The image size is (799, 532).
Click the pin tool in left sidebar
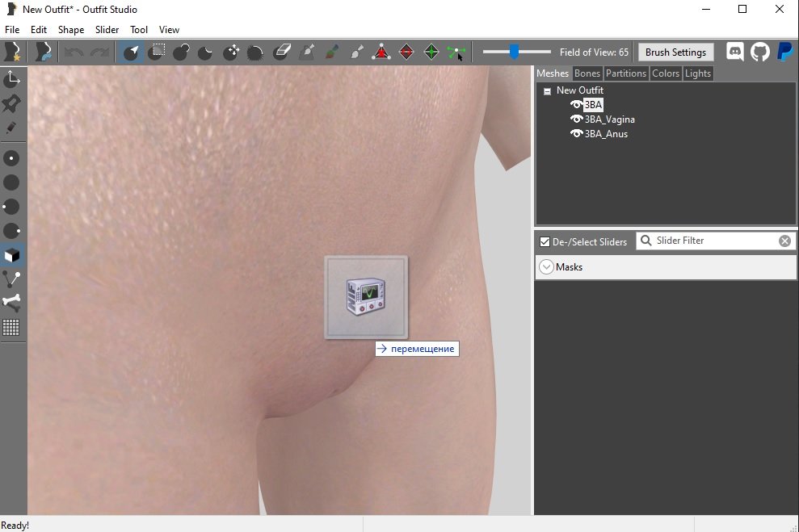point(11,103)
